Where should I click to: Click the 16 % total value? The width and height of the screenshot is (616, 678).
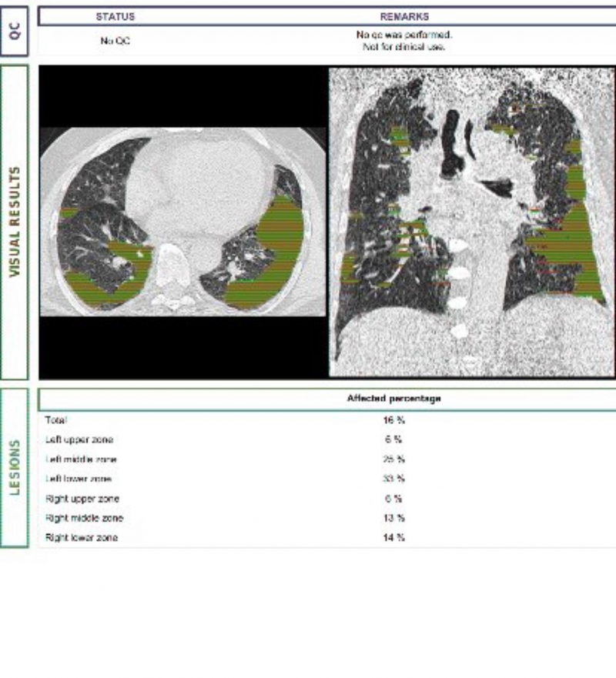tap(393, 420)
